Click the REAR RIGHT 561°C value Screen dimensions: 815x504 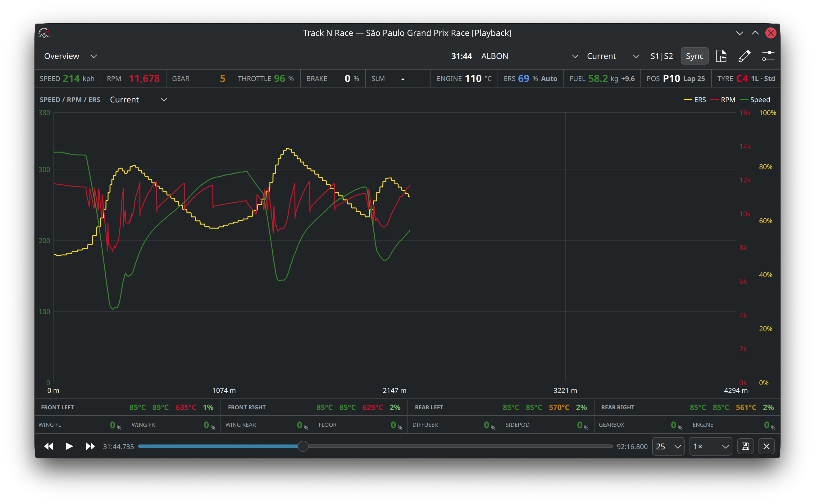coord(746,407)
